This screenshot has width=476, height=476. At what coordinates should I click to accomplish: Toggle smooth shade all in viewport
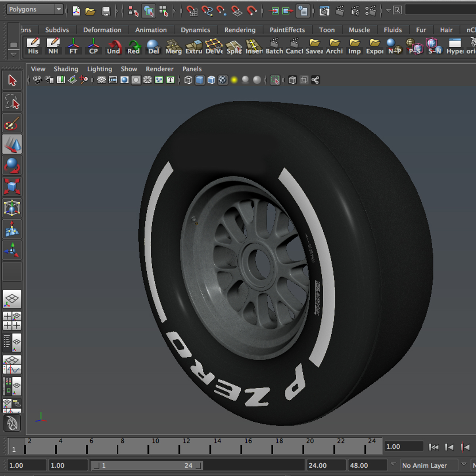click(200, 80)
